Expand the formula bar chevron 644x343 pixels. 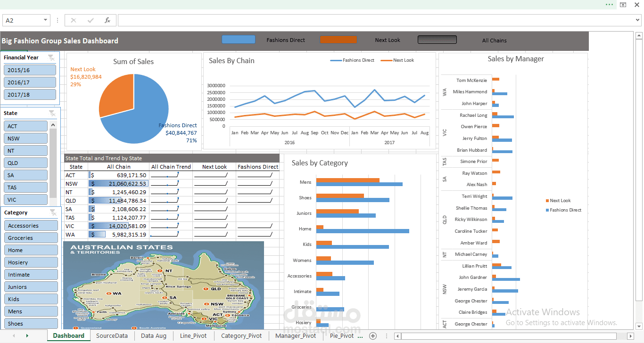(637, 20)
